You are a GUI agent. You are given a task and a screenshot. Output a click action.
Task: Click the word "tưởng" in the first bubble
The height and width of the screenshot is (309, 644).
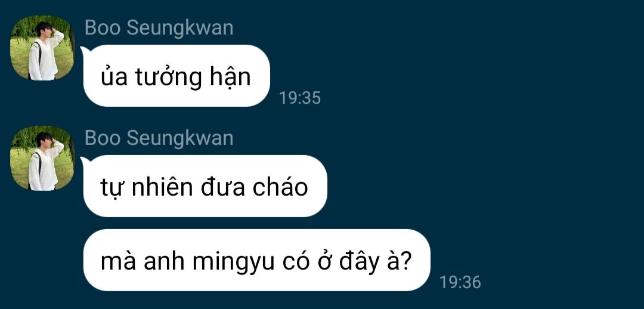168,78
